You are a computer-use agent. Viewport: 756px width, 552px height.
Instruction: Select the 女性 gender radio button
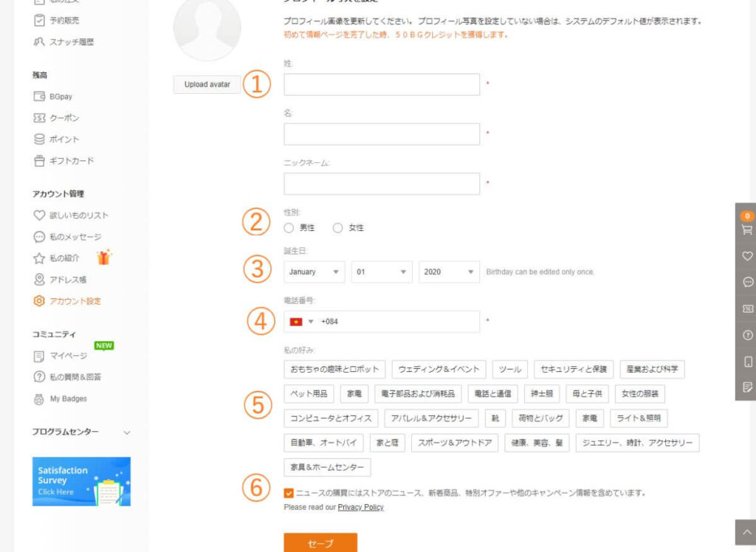[338, 228]
